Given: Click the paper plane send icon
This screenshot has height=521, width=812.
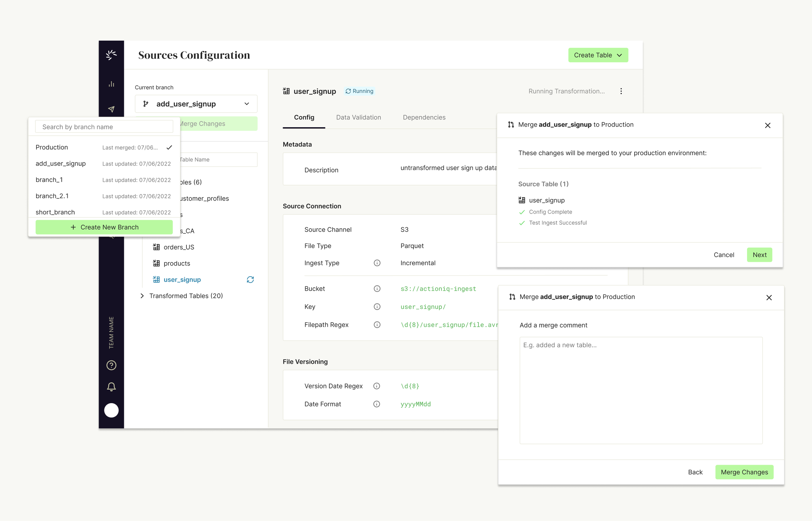Looking at the screenshot, I should point(111,109).
